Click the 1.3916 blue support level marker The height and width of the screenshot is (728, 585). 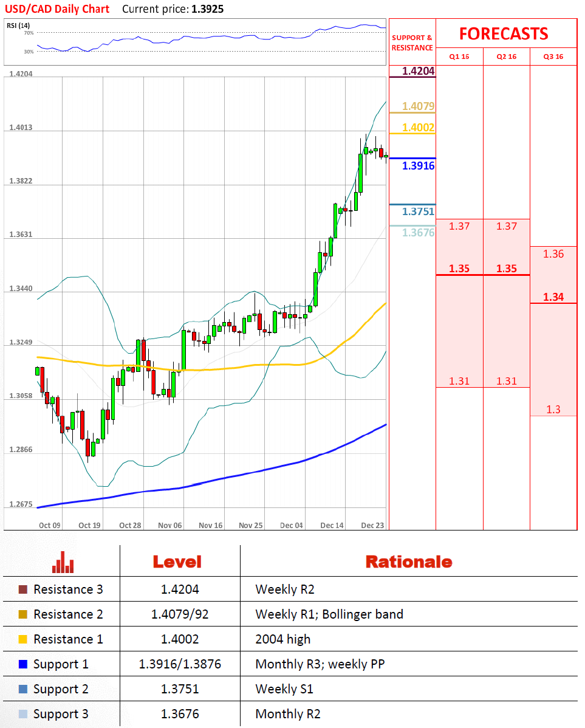click(x=419, y=165)
